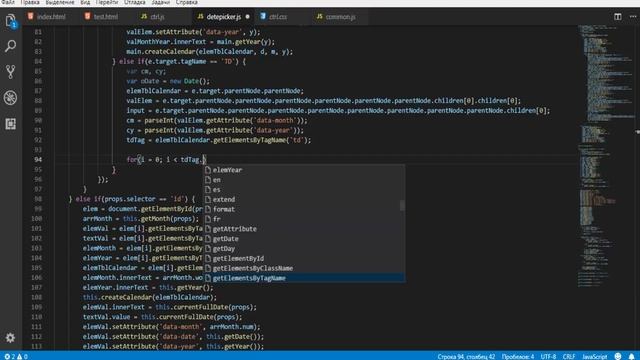Place cursor on the tdTag line 92
Image resolution: width=640 pixels, height=360 pixels.
pos(219,140)
